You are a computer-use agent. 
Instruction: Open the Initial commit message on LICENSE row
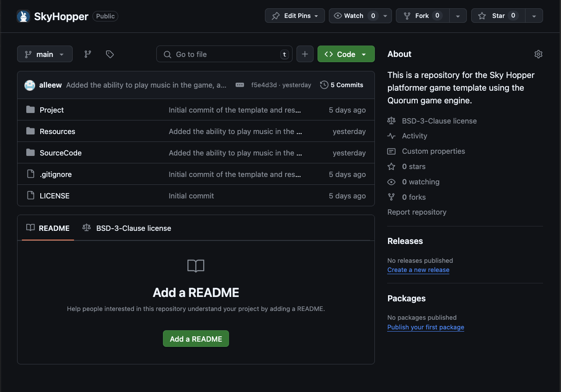(x=191, y=196)
